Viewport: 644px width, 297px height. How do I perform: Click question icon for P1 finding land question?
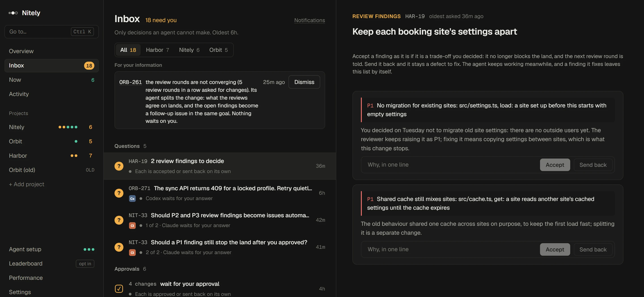point(119,247)
